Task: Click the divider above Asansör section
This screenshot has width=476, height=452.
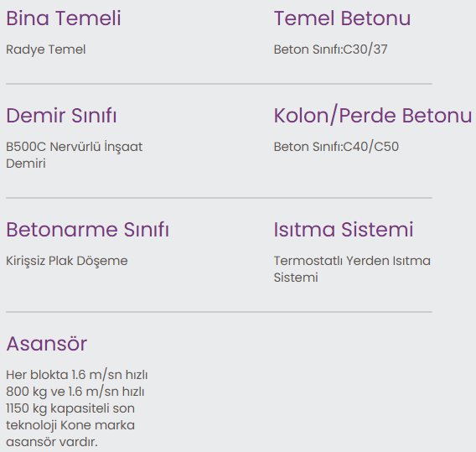Action: tap(219, 312)
